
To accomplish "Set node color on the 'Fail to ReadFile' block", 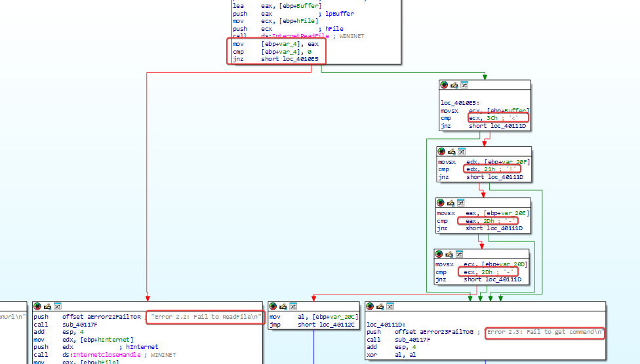I will [37, 306].
